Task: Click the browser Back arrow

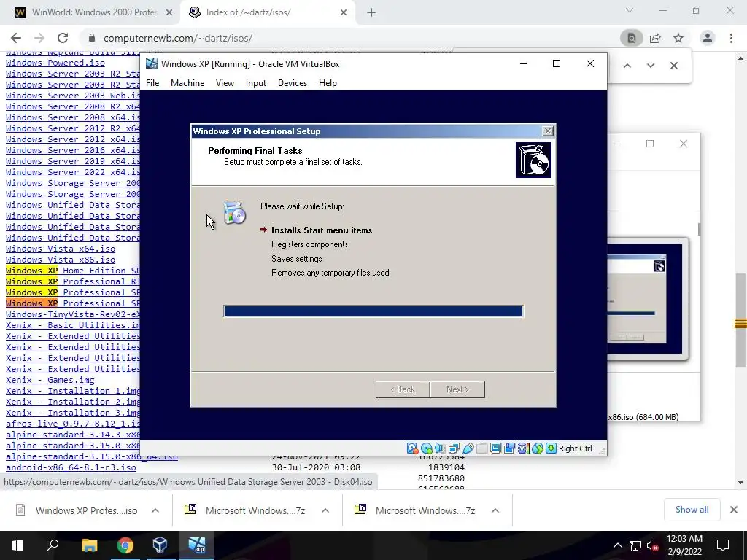Action: click(x=16, y=38)
